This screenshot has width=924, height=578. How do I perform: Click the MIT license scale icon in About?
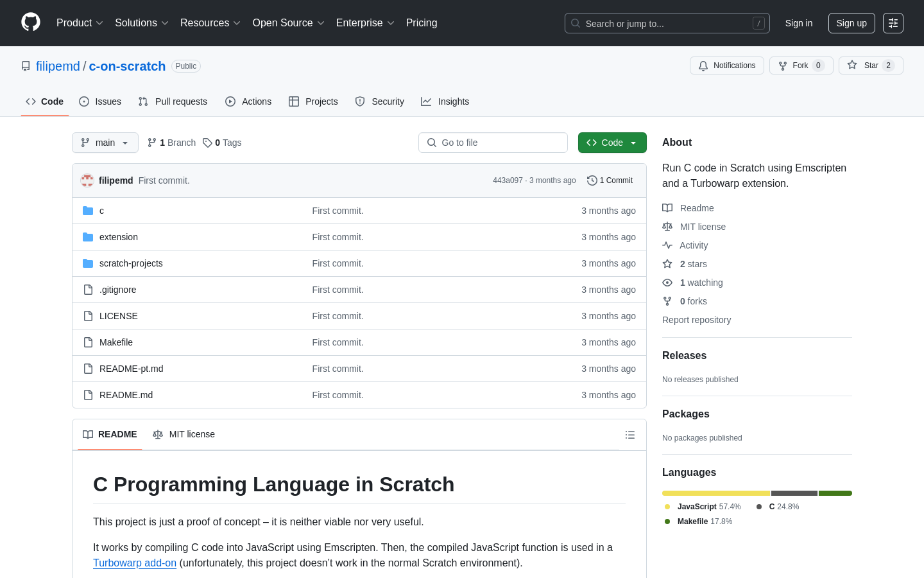[x=667, y=227]
